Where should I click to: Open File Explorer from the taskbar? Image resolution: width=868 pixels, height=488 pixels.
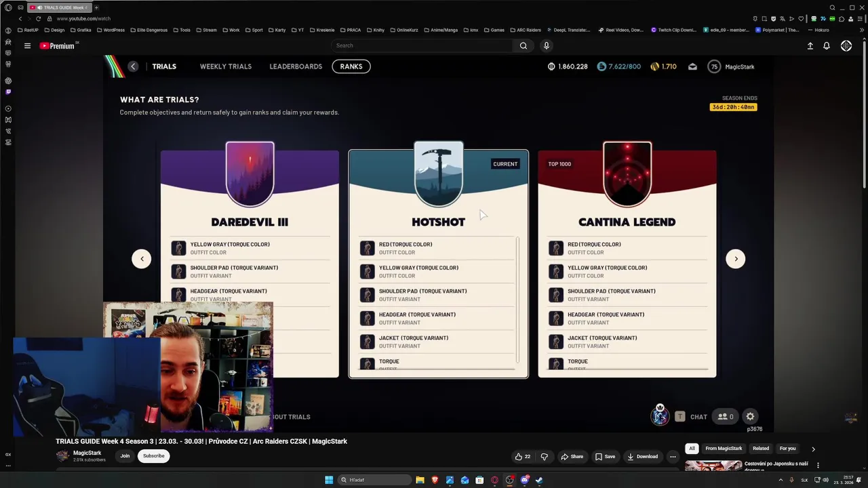tap(420, 480)
